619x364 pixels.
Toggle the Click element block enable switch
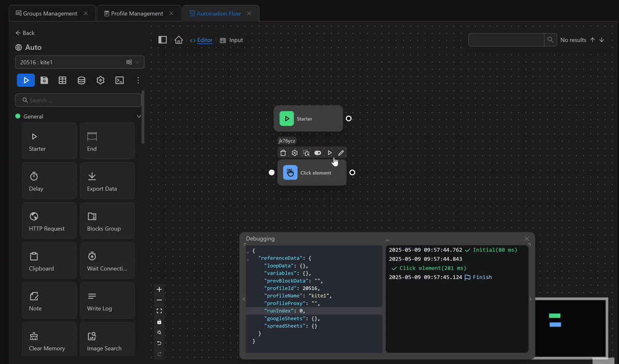pos(318,153)
